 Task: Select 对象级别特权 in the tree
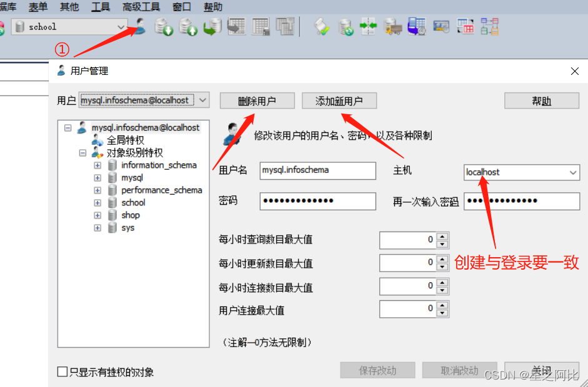(134, 153)
